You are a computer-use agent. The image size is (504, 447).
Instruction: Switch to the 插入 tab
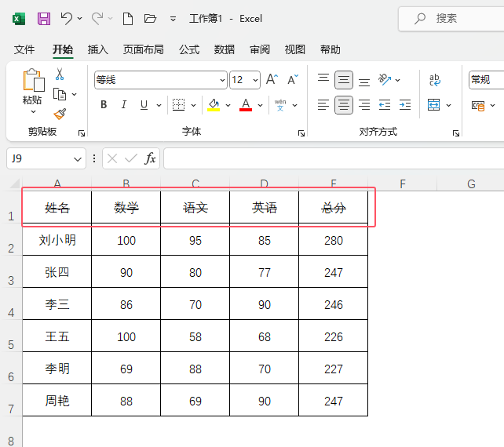pos(97,49)
